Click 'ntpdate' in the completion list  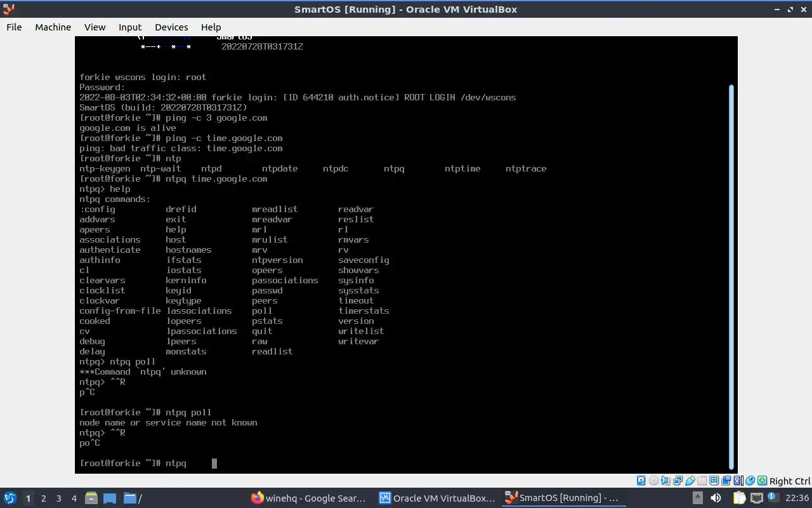point(280,169)
